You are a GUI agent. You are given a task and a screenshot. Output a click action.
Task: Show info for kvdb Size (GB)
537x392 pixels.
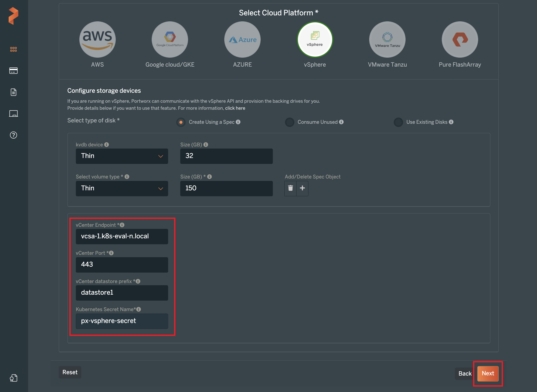pos(206,145)
